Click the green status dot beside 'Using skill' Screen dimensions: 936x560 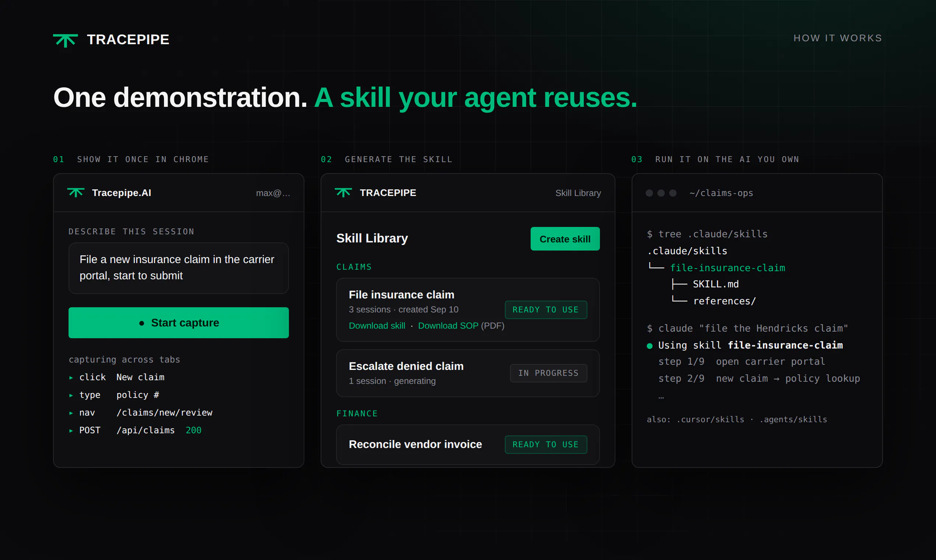pyautogui.click(x=649, y=346)
